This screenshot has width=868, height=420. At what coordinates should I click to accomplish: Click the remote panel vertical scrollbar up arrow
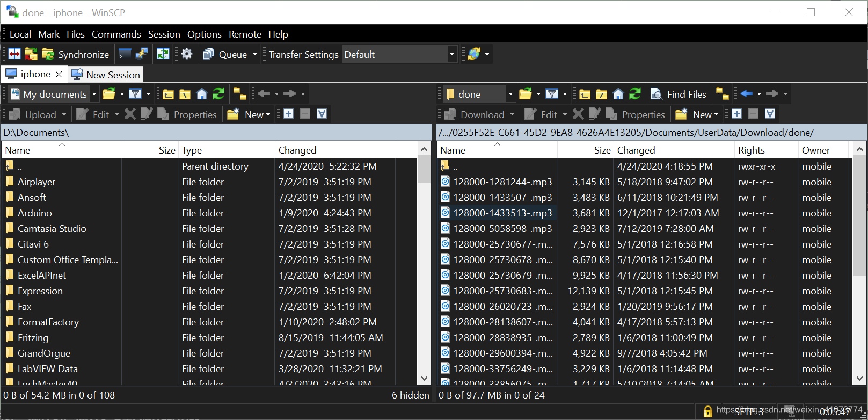coord(859,149)
